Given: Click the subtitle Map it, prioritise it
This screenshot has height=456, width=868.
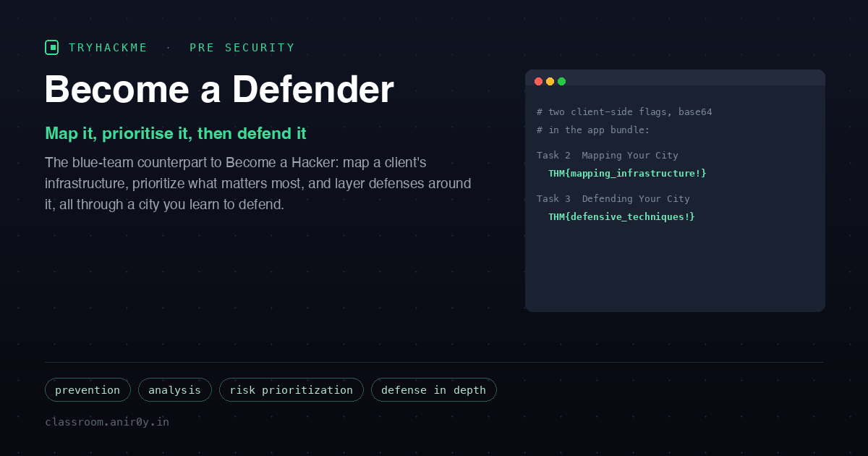Looking at the screenshot, I should [176, 133].
